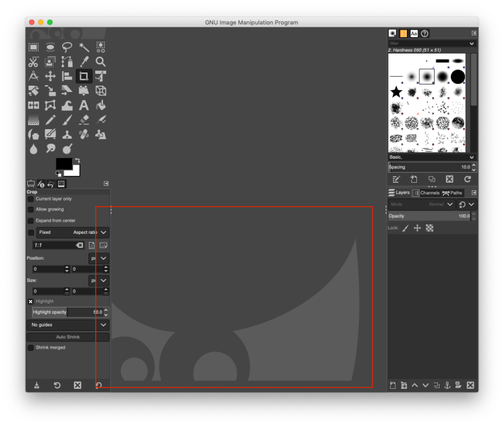
Task: Choose the Color Picker eyedropper tool
Action: (84, 62)
